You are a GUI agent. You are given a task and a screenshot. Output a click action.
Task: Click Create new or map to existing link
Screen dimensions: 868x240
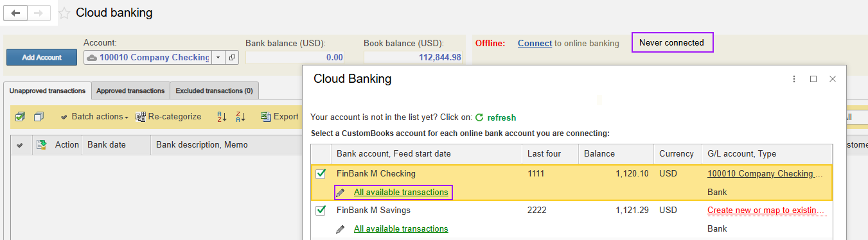point(765,210)
